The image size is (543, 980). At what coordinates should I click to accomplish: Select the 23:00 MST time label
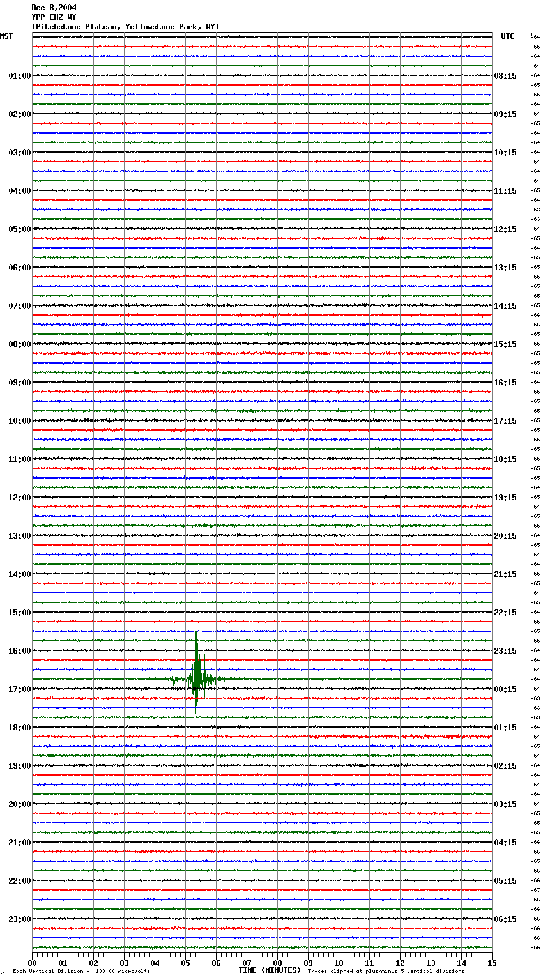pos(19,919)
